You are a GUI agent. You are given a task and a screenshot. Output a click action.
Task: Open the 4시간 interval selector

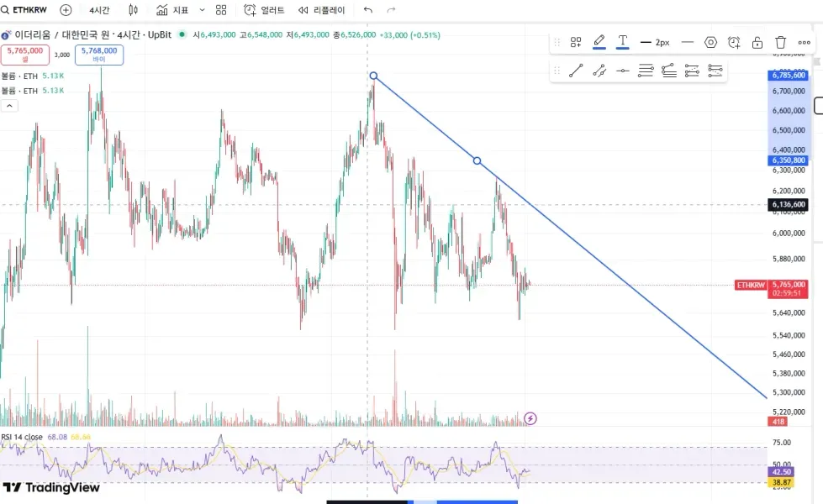pos(99,10)
